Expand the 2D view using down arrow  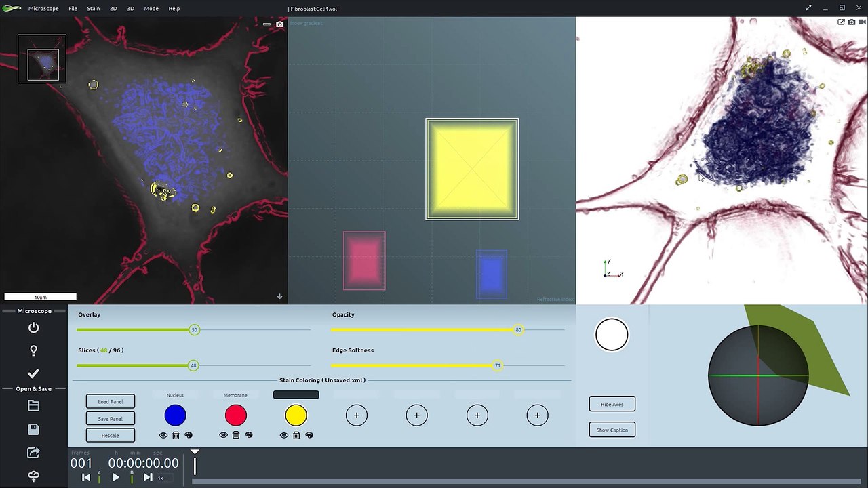coord(279,296)
